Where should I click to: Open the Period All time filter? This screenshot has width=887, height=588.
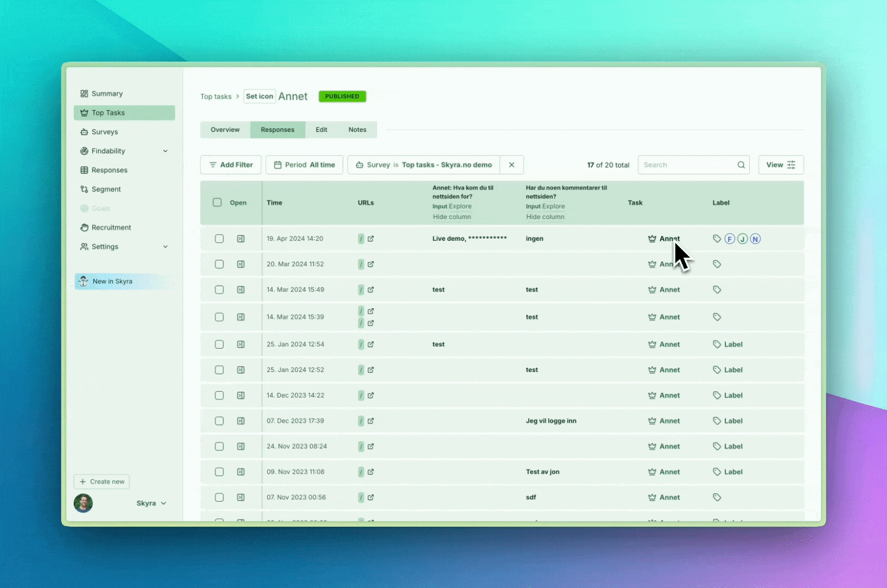tap(304, 165)
